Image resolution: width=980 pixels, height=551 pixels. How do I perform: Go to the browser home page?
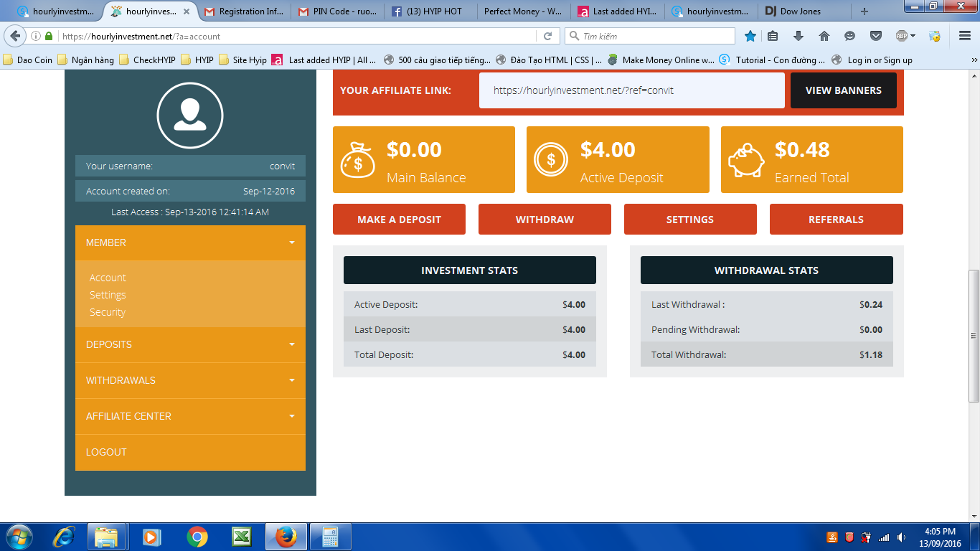click(x=824, y=36)
